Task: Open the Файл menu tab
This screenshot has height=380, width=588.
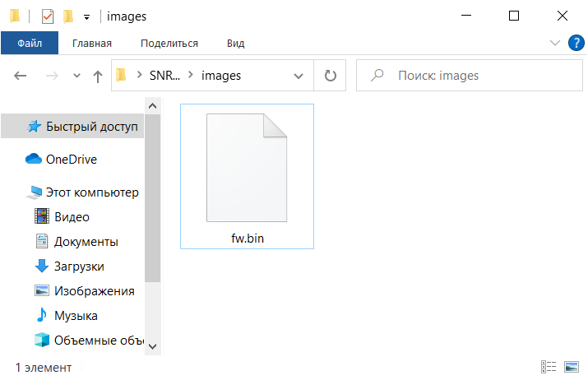Action: click(x=30, y=43)
